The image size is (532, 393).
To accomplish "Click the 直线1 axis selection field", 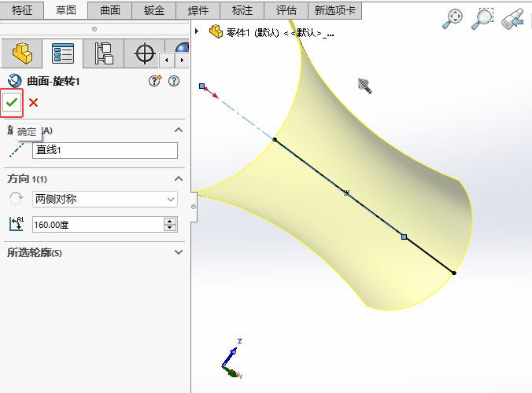I will [105, 150].
